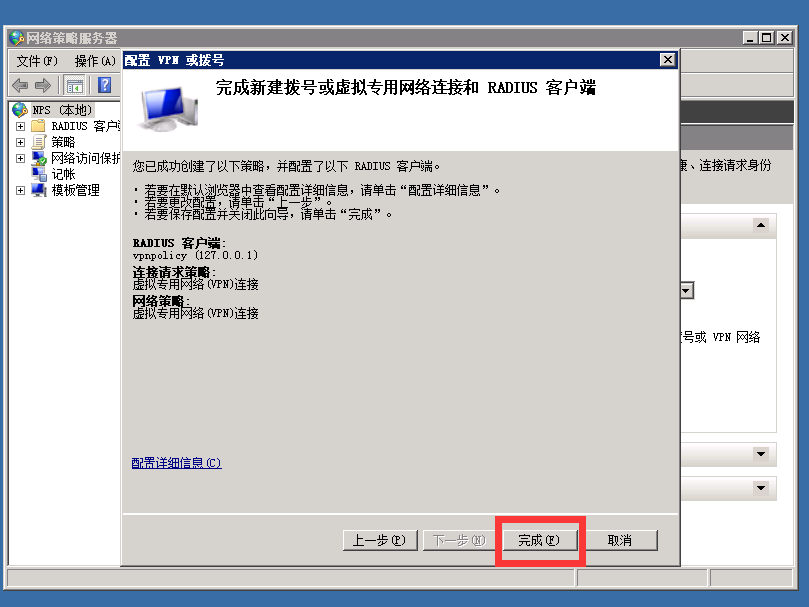809x607 pixels.
Task: Click the 上一步(P) button
Action: [380, 540]
